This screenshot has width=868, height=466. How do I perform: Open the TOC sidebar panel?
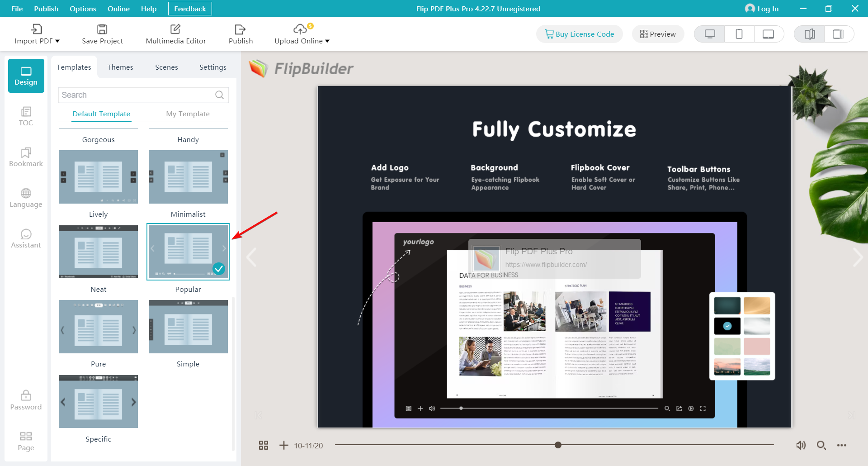(26, 116)
